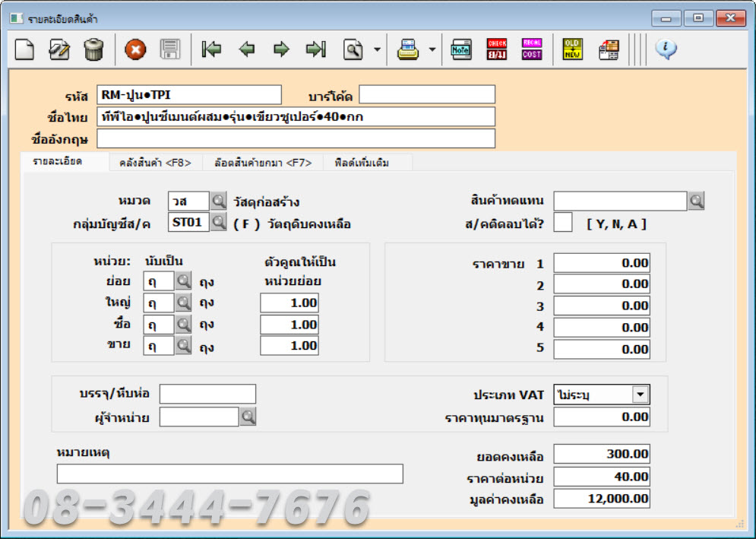Click the save floppy disk icon

[170, 49]
